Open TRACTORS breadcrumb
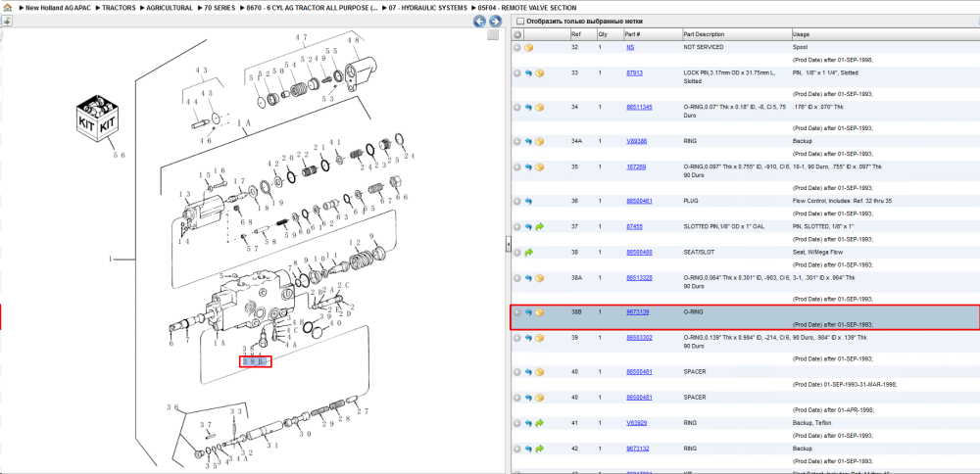The image size is (980, 474). click(x=119, y=8)
